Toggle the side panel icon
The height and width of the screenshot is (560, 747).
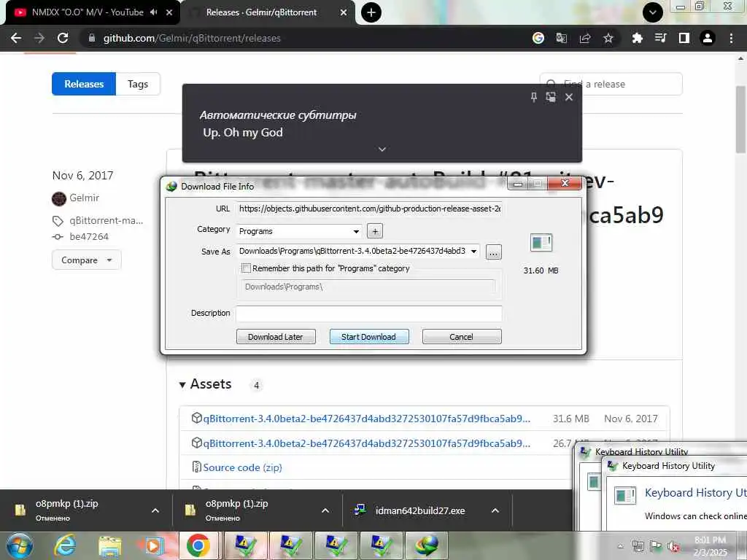(x=684, y=38)
